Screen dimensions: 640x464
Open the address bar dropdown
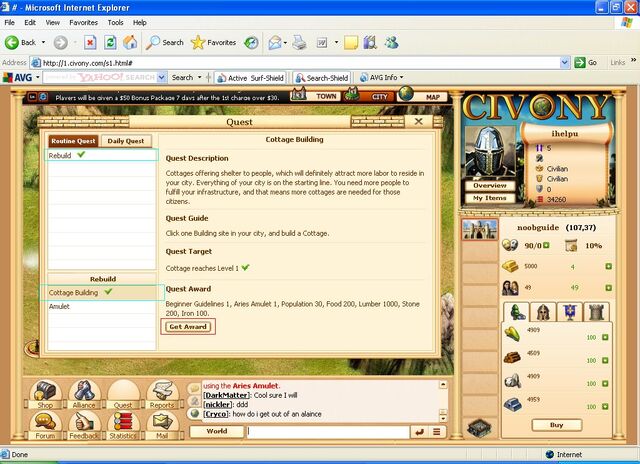coord(565,62)
